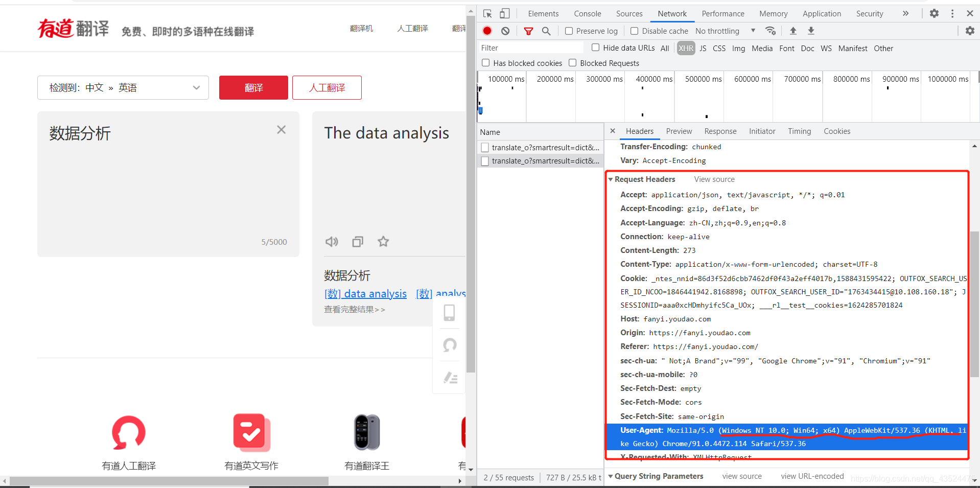Select the XHR filter type
The height and width of the screenshot is (488, 980).
pyautogui.click(x=686, y=48)
